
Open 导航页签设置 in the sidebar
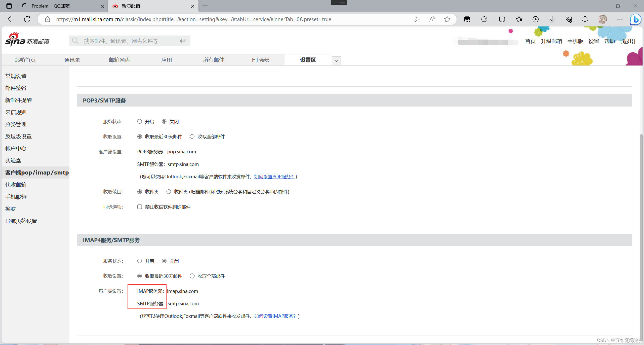[x=21, y=221]
